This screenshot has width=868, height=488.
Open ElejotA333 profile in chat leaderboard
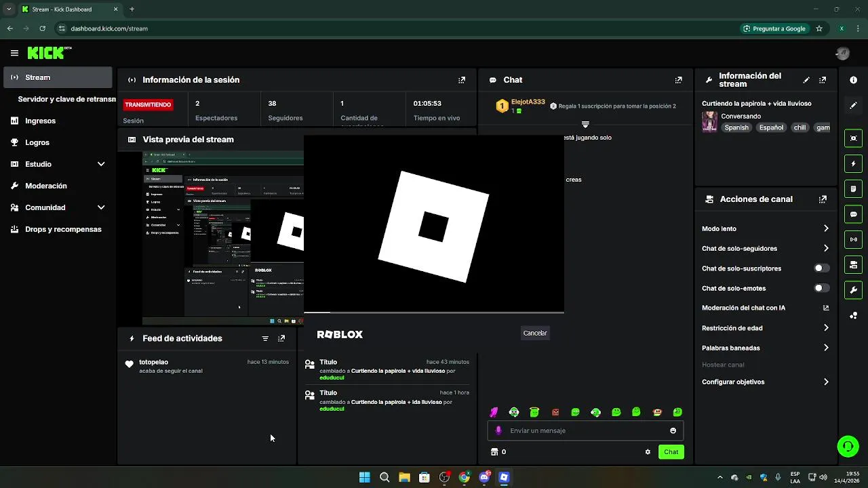[x=528, y=102]
